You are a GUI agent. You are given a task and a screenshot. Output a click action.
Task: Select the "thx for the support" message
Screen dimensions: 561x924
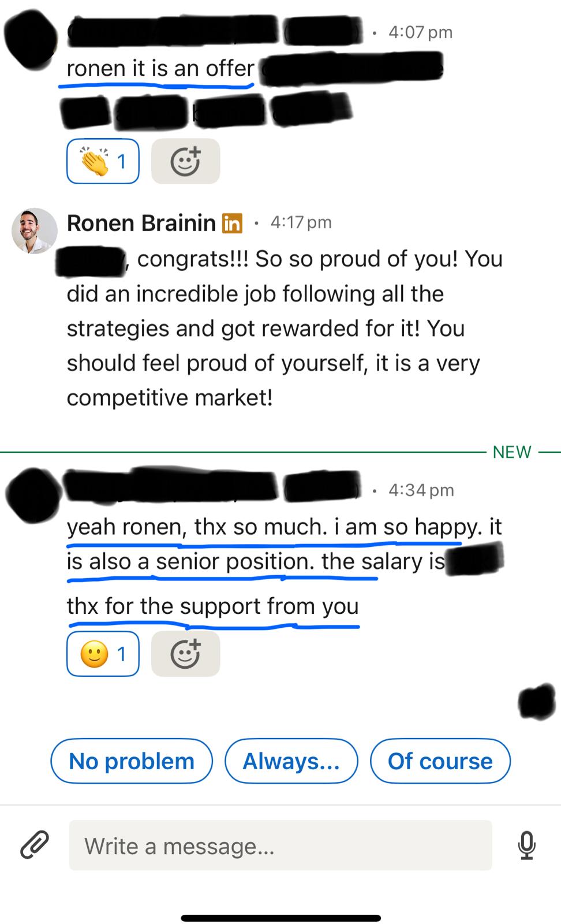pyautogui.click(x=212, y=606)
